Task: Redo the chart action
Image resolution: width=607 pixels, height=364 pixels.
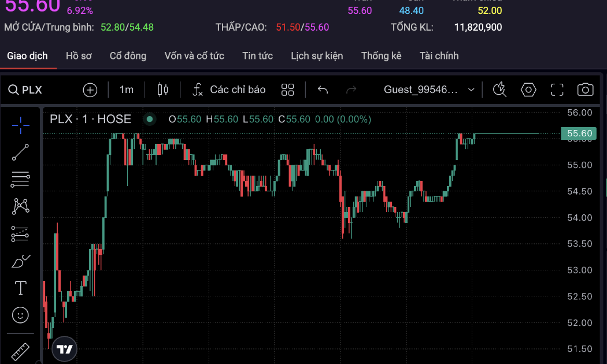Action: [351, 90]
